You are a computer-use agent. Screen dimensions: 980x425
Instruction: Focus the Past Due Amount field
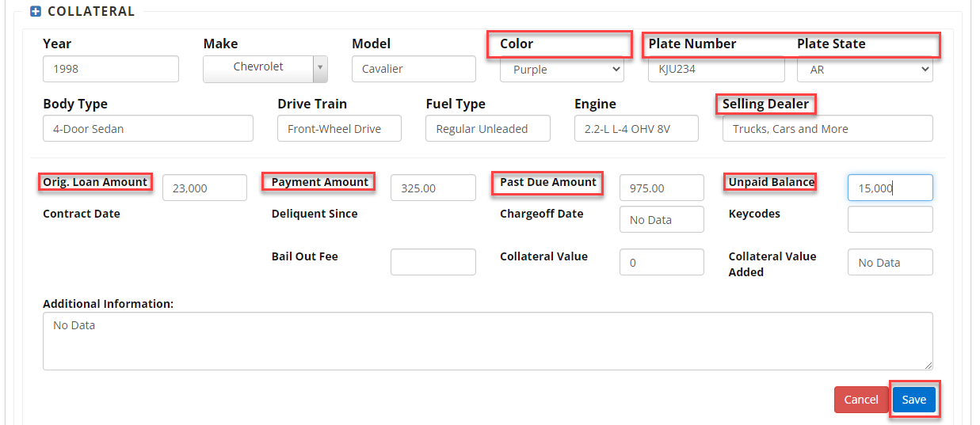click(662, 188)
